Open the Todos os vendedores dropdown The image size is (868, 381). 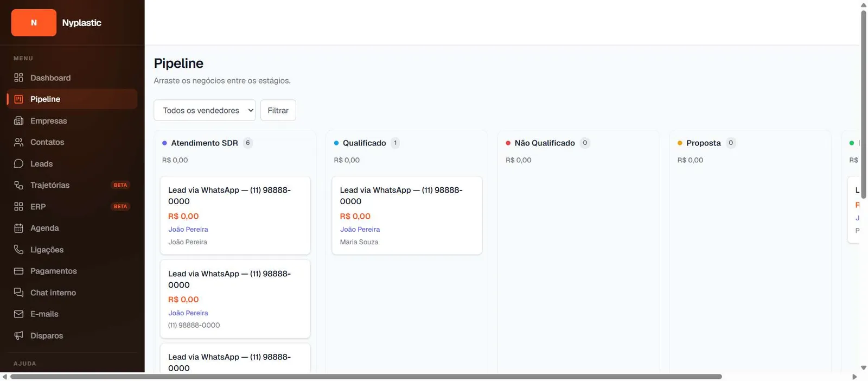tap(205, 110)
